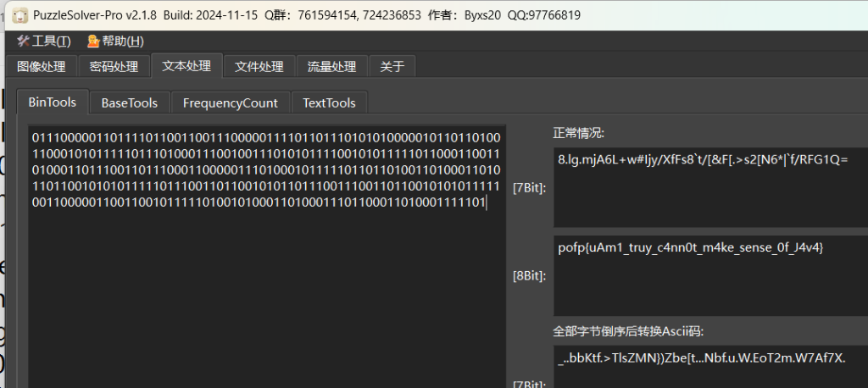Click the reversed-bytes 7Bit output box
The image size is (868, 388).
click(709, 364)
